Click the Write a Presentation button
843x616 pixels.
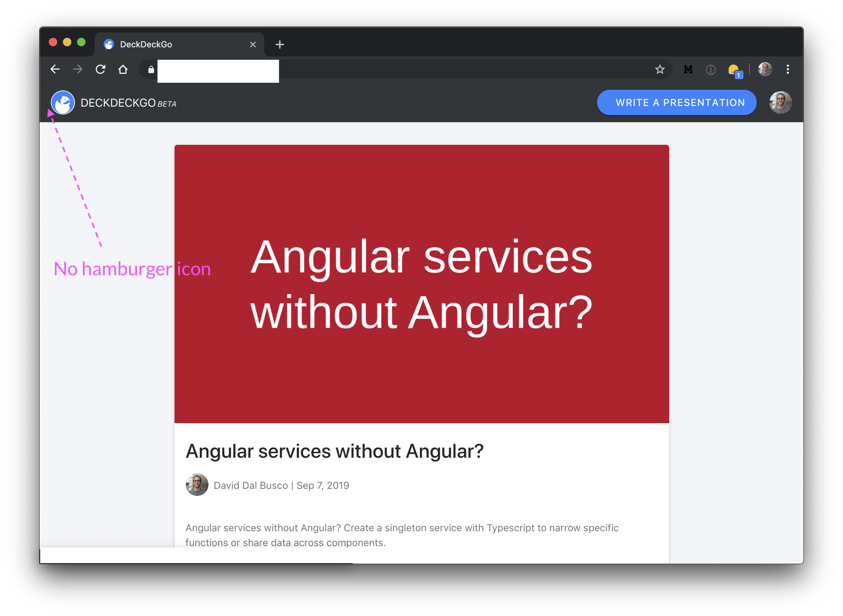click(677, 102)
